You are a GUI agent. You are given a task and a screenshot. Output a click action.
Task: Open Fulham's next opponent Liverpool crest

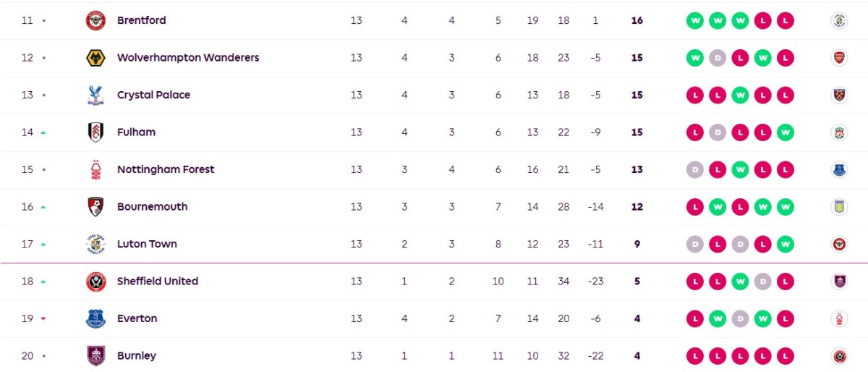point(839,132)
